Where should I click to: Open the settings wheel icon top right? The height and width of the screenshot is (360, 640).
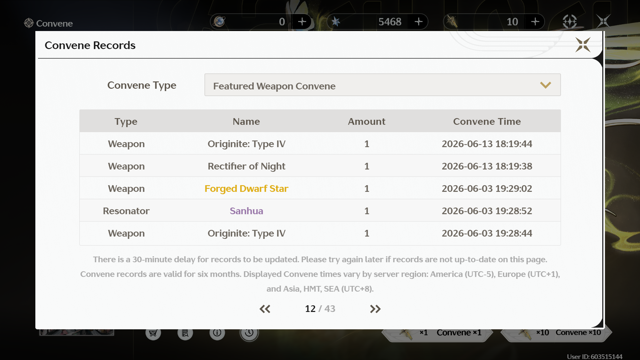(x=570, y=21)
